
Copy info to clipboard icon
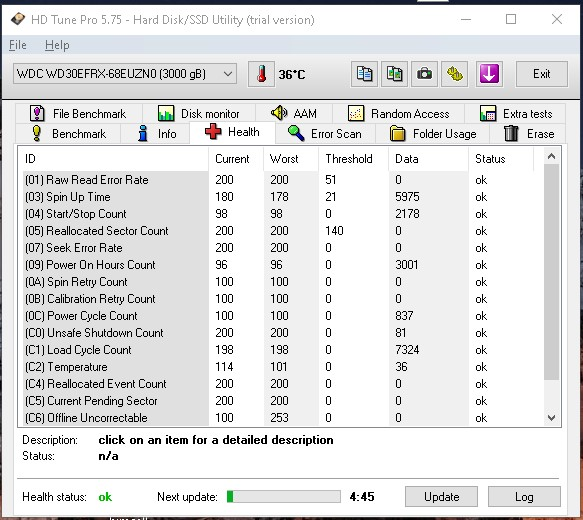pos(364,74)
